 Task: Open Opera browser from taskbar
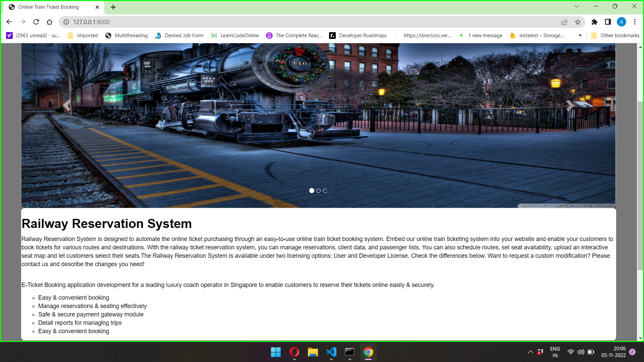pyautogui.click(x=294, y=352)
